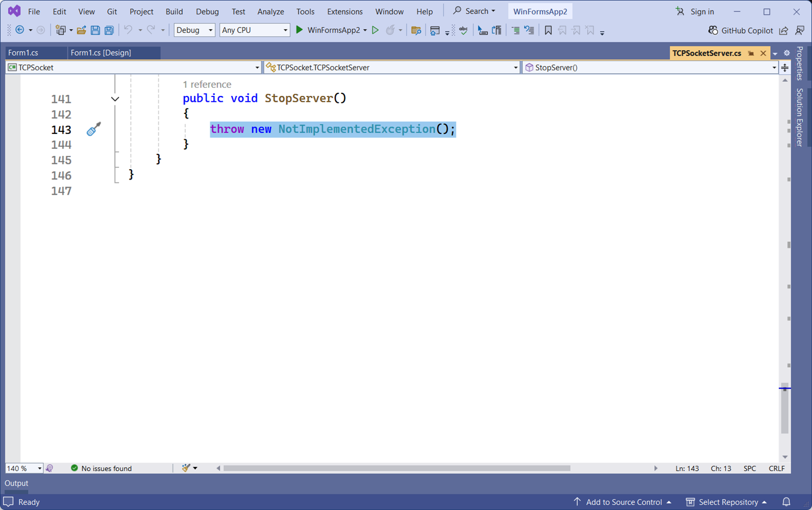Screen dimensions: 812x510
Task: Click the New Project toolbar icon
Action: tap(60, 30)
